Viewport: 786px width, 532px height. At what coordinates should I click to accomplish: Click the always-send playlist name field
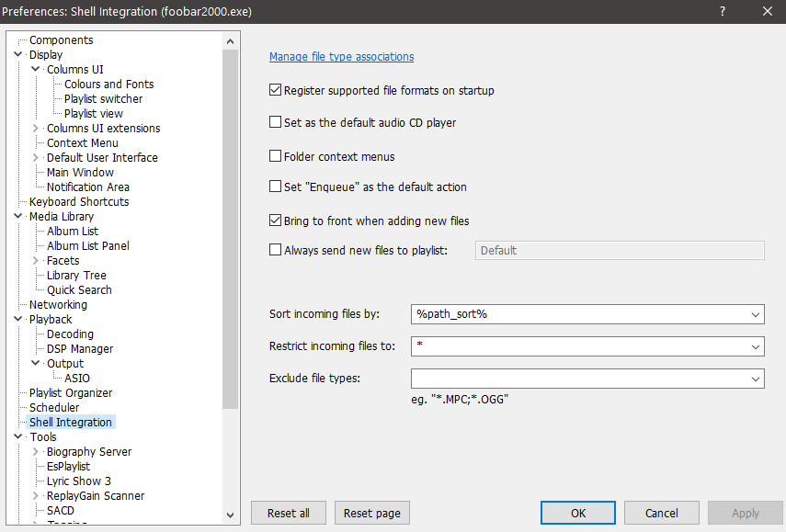click(619, 250)
